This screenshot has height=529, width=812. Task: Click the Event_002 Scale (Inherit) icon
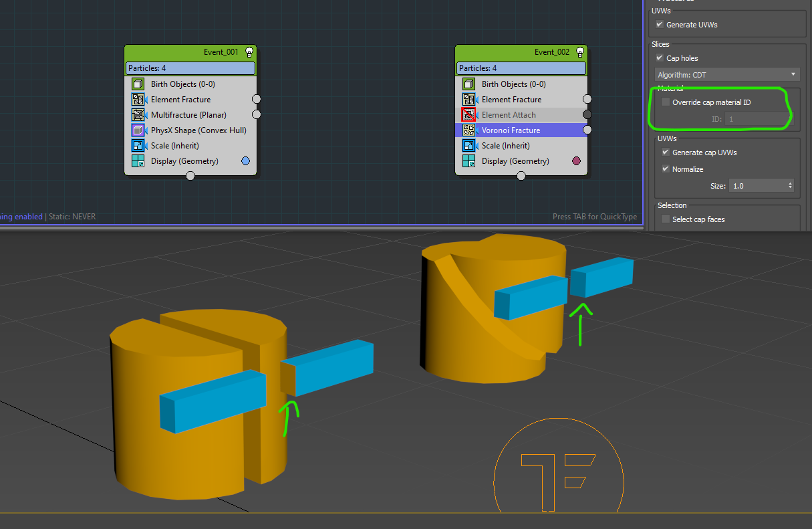(x=469, y=146)
